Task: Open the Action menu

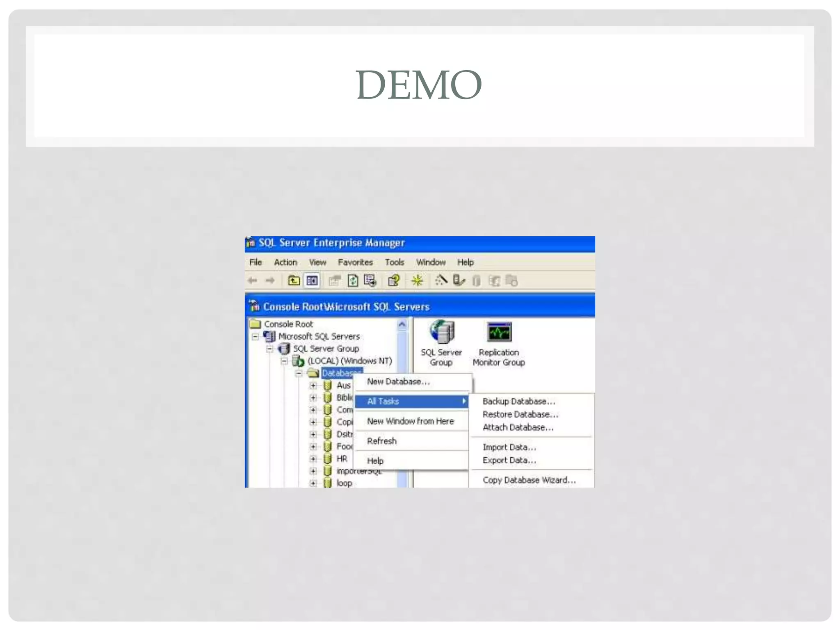Action: click(x=285, y=262)
